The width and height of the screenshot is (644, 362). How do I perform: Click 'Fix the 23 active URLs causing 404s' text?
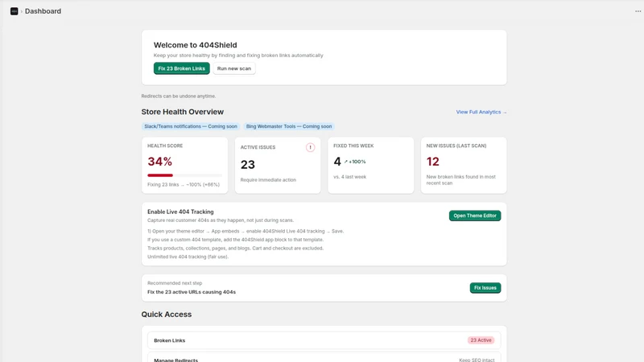[192, 292]
